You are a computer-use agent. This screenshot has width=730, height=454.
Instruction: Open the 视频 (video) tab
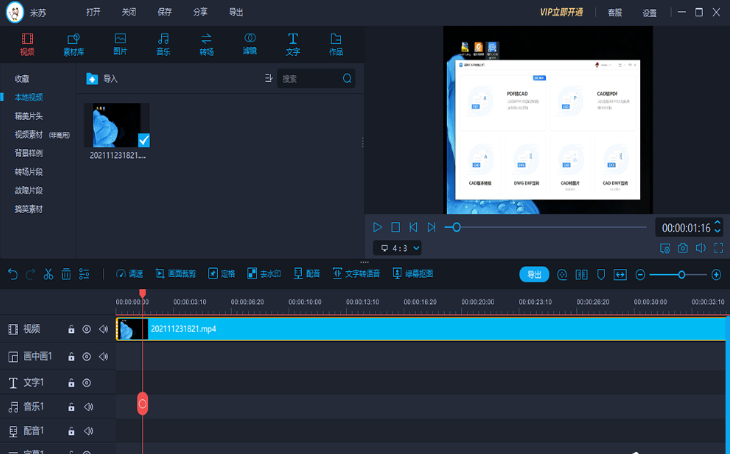click(27, 45)
